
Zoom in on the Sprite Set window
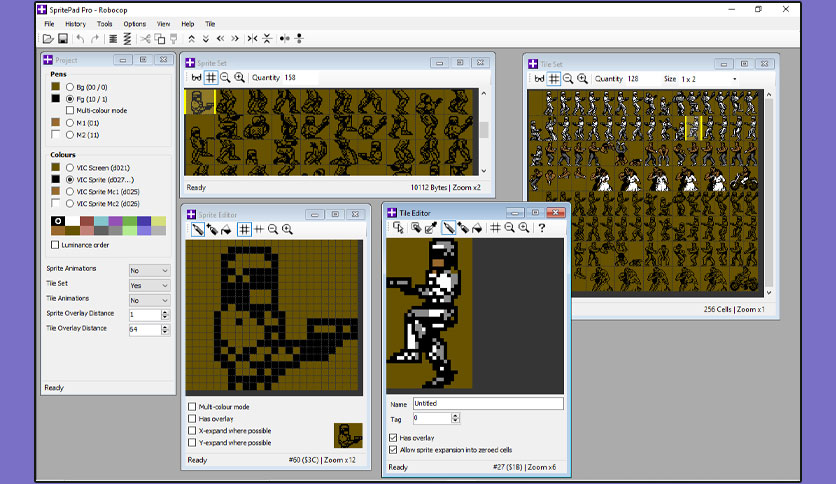coord(240,78)
